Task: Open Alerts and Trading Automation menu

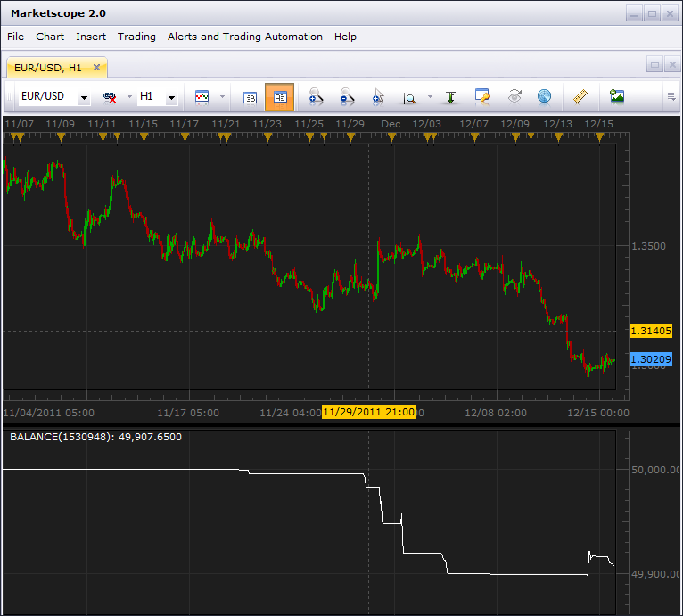Action: click(245, 37)
